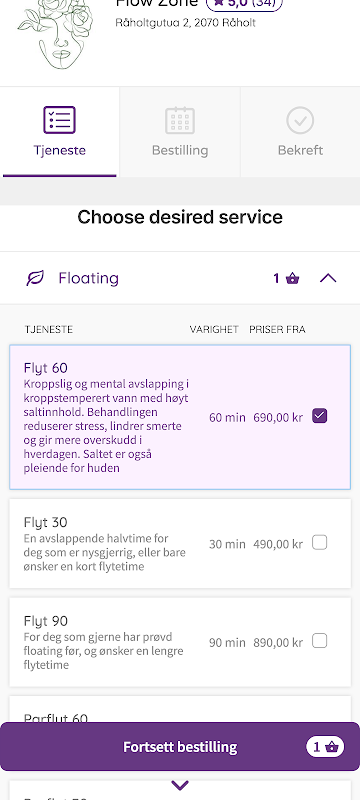Click the basket badge on Fortsett bestilling
The height and width of the screenshot is (800, 360).
click(x=325, y=747)
